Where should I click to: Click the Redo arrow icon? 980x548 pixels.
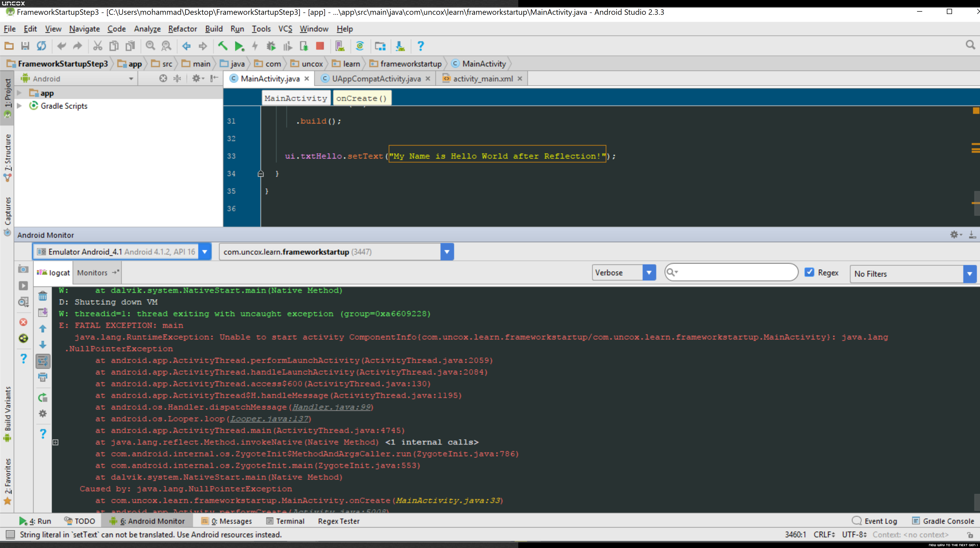78,46
